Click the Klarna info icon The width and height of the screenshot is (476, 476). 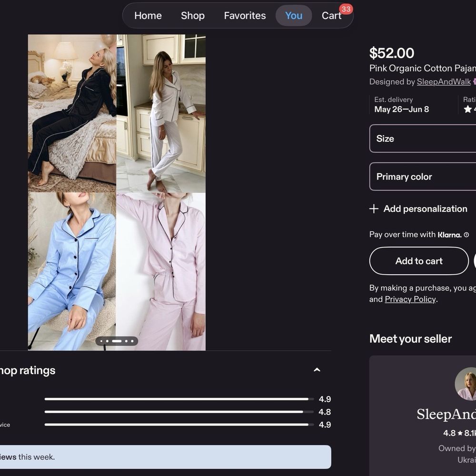click(x=466, y=235)
